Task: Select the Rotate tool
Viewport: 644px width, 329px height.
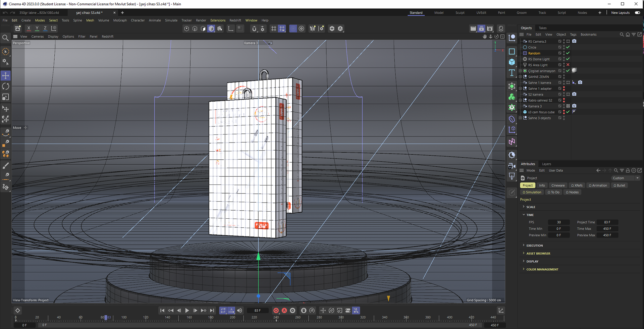Action: point(6,86)
